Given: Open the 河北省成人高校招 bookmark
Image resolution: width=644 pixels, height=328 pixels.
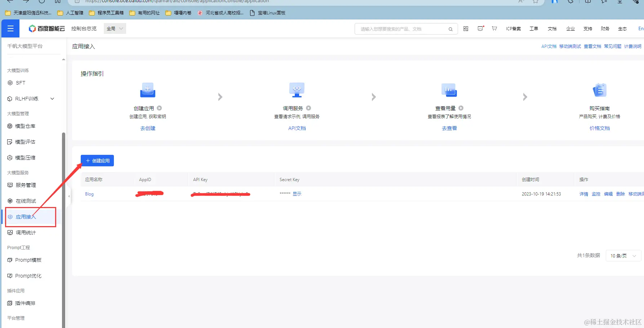Looking at the screenshot, I should click(221, 13).
